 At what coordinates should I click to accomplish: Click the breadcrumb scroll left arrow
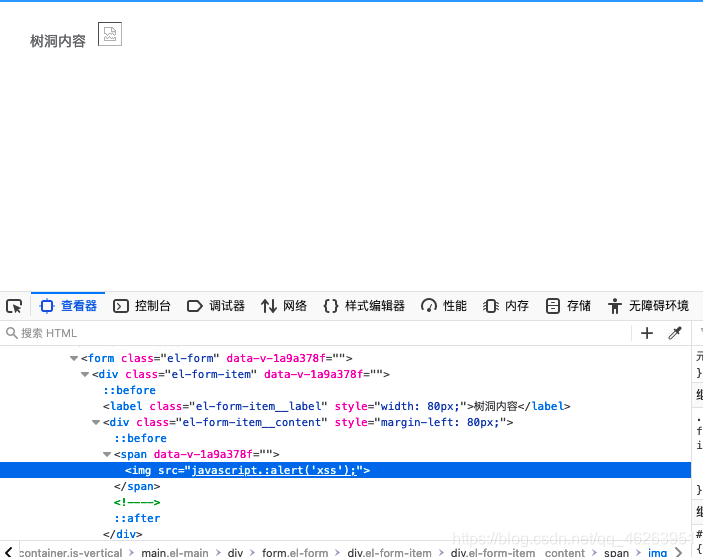pos(8,552)
